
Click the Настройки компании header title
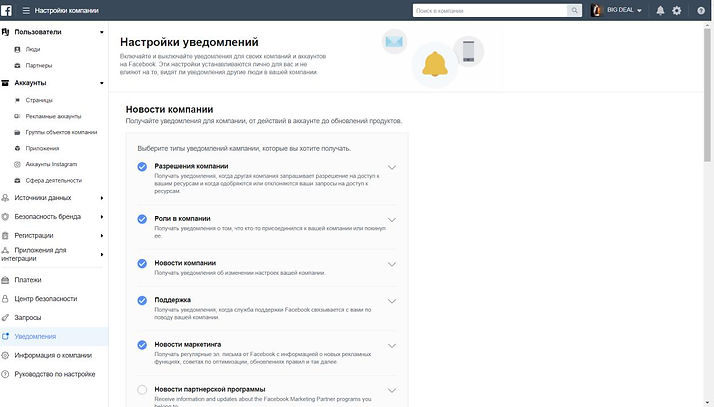coord(66,10)
